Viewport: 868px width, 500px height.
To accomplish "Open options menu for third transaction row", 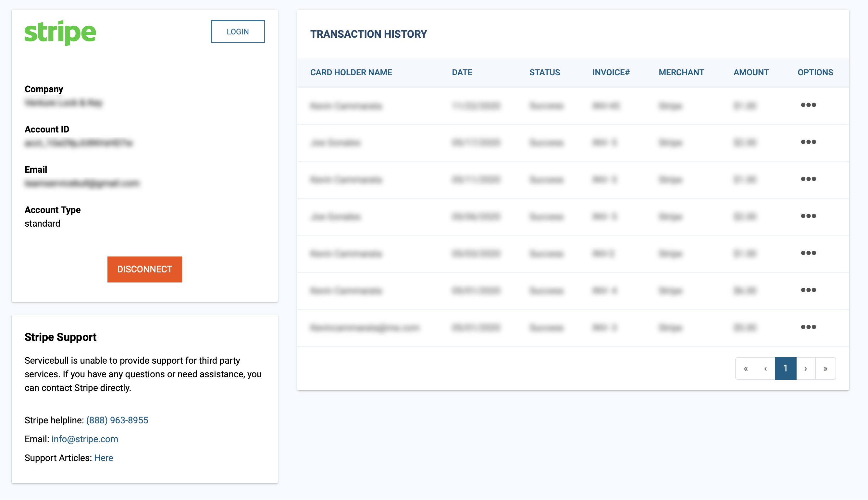I will coord(808,179).
